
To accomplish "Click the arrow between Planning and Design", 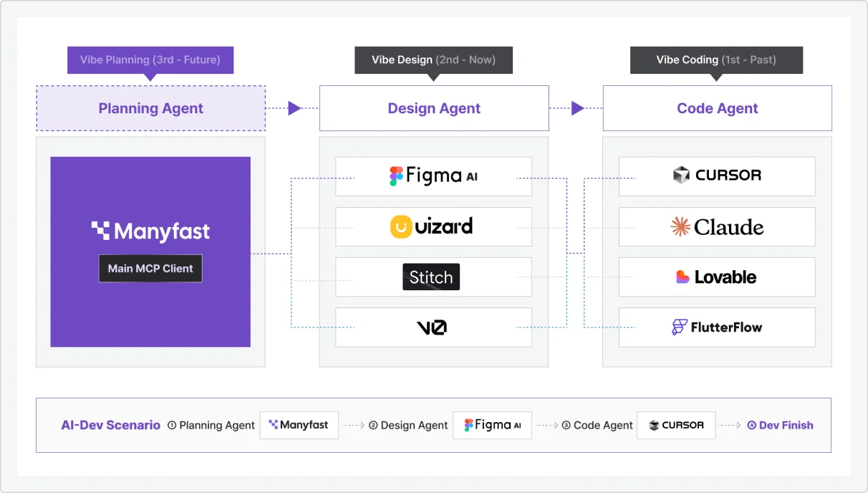I will (x=294, y=108).
